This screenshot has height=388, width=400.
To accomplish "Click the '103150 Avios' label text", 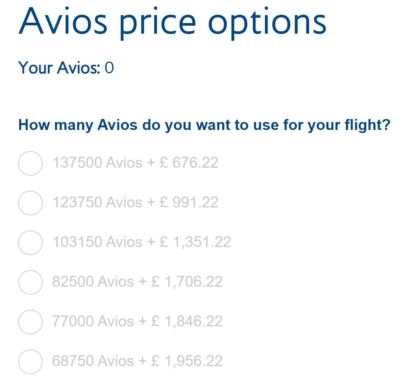I will click(x=97, y=242).
